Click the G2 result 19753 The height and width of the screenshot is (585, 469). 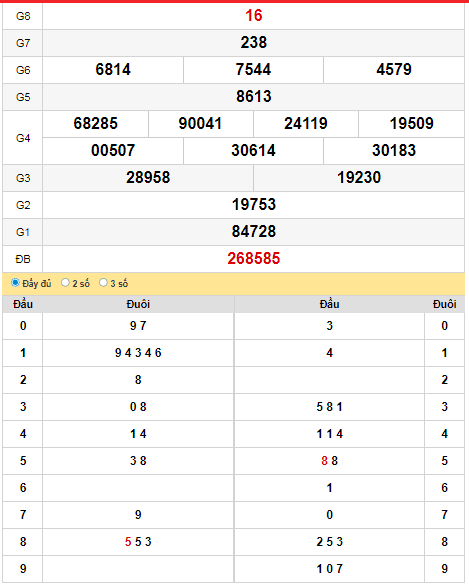click(x=254, y=204)
